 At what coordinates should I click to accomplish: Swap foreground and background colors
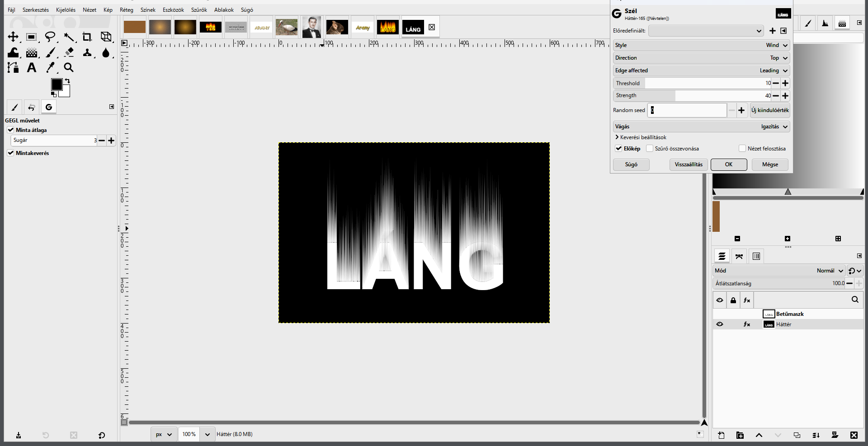pyautogui.click(x=67, y=81)
